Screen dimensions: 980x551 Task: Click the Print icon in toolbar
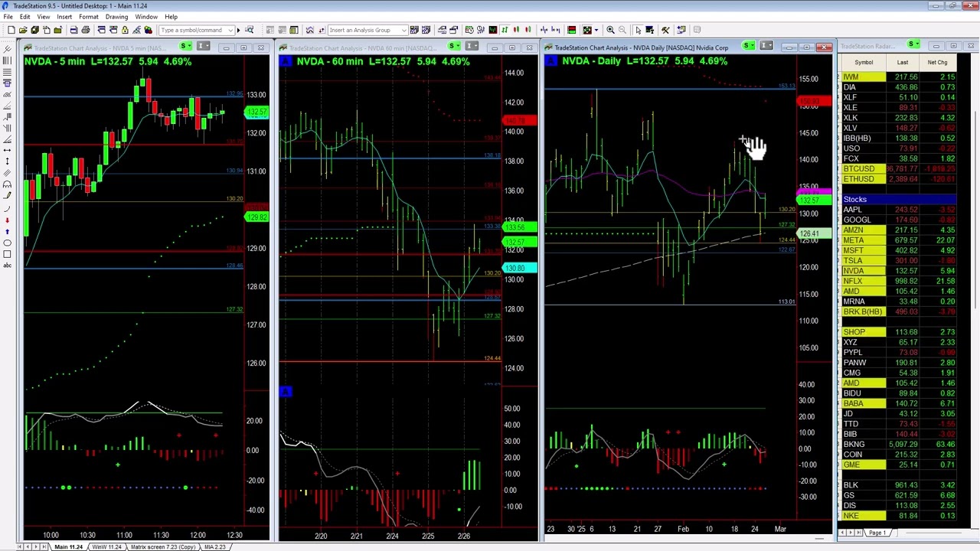86,30
